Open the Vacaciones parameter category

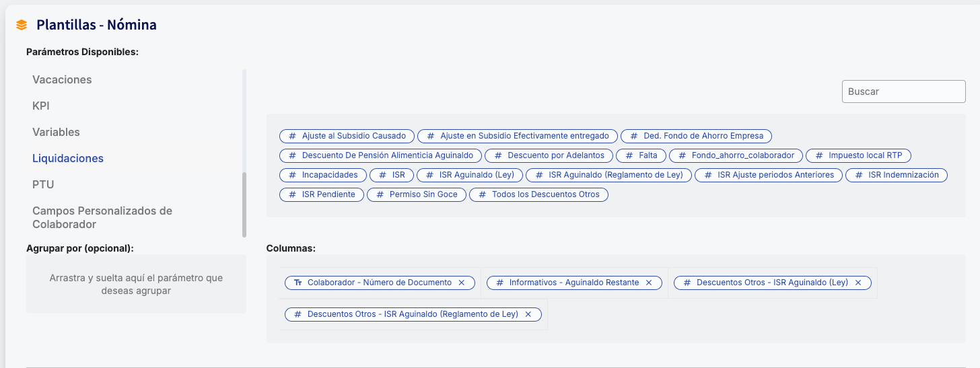pyautogui.click(x=62, y=79)
